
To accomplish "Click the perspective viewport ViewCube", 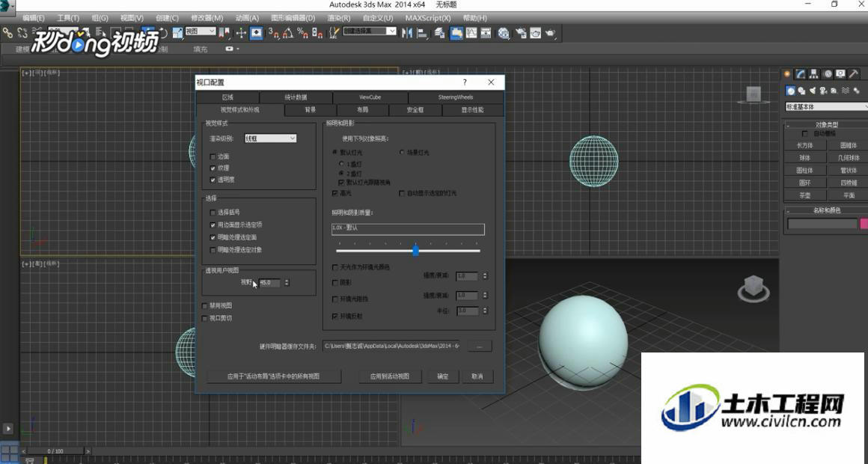I will (x=754, y=288).
